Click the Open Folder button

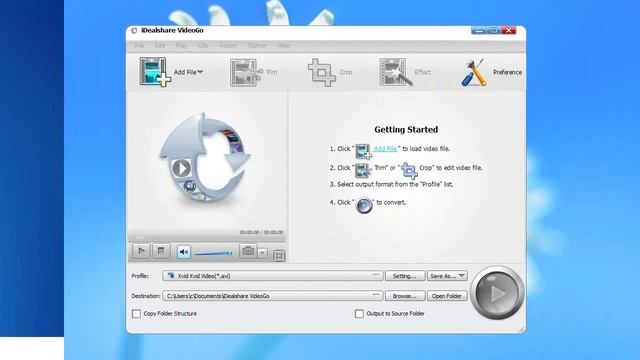point(447,296)
